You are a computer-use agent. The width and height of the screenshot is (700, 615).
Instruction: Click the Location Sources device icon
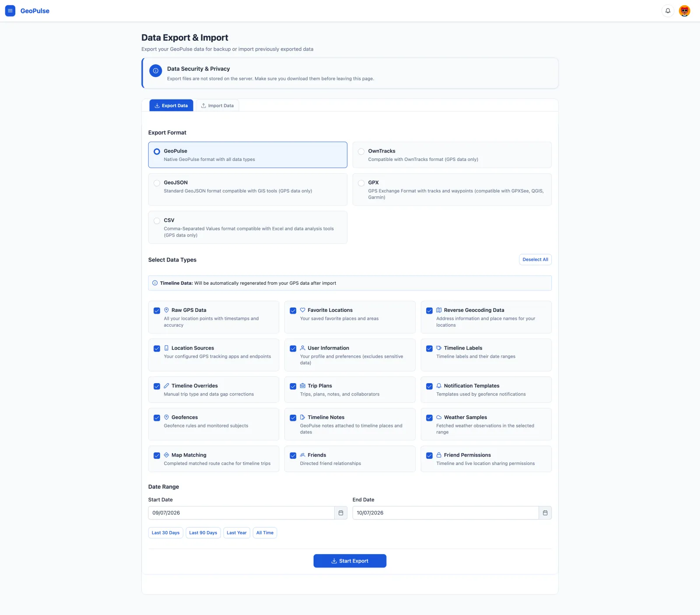click(166, 348)
